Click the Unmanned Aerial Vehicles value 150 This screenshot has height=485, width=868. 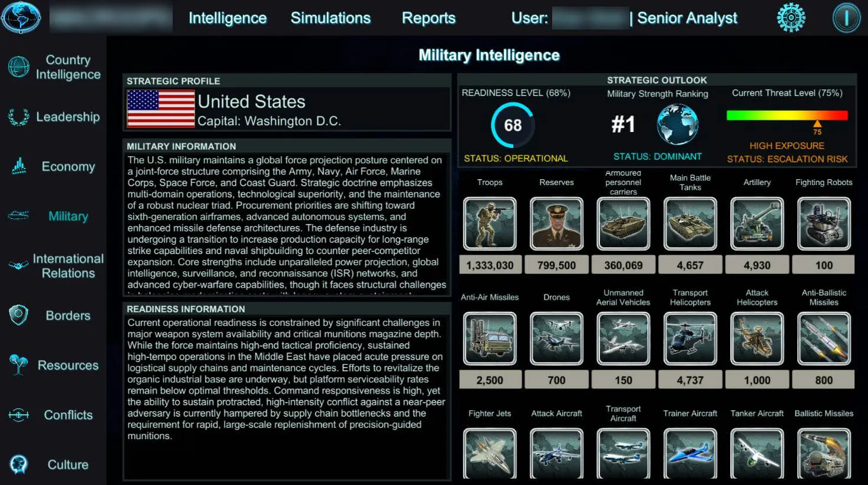pos(623,380)
